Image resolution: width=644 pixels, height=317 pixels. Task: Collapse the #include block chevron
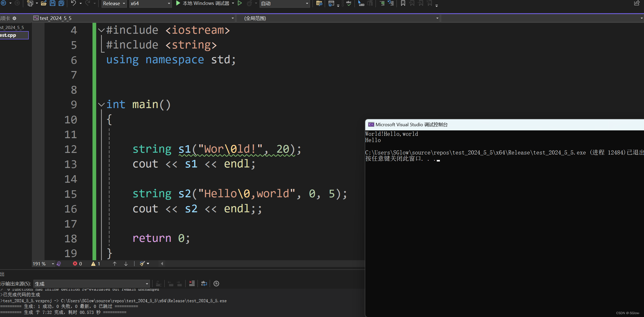pyautogui.click(x=101, y=30)
